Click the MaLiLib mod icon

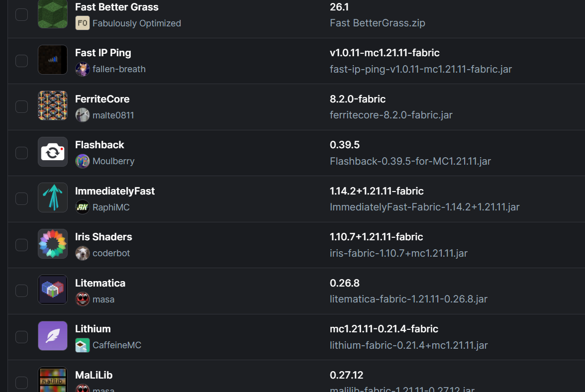tap(53, 380)
